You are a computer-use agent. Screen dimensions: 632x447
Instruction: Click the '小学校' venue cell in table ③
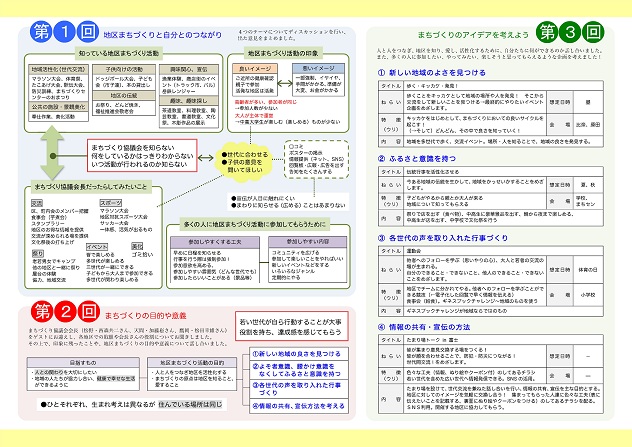(x=588, y=295)
